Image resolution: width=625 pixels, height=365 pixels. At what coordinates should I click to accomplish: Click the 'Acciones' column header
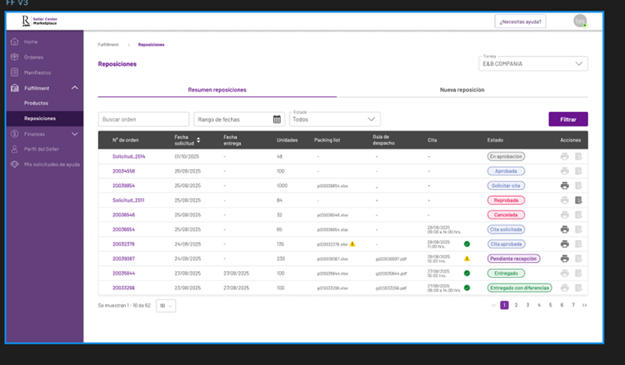point(570,140)
